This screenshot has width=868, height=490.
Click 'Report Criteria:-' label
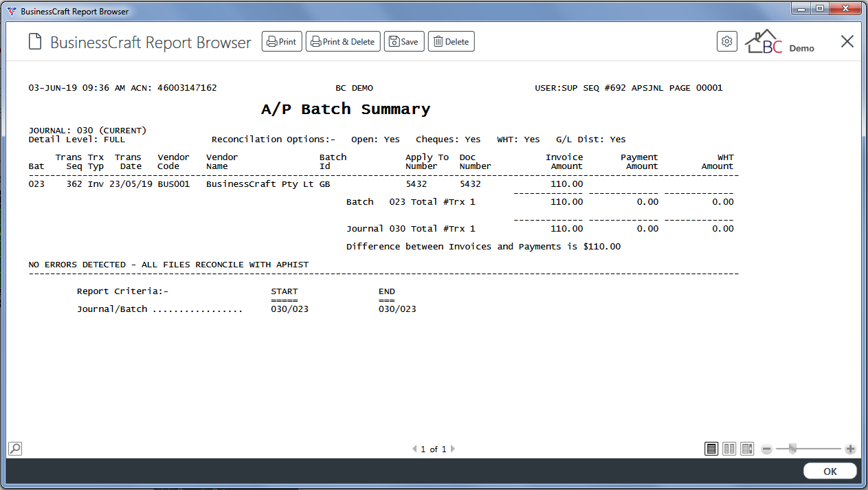tap(122, 291)
